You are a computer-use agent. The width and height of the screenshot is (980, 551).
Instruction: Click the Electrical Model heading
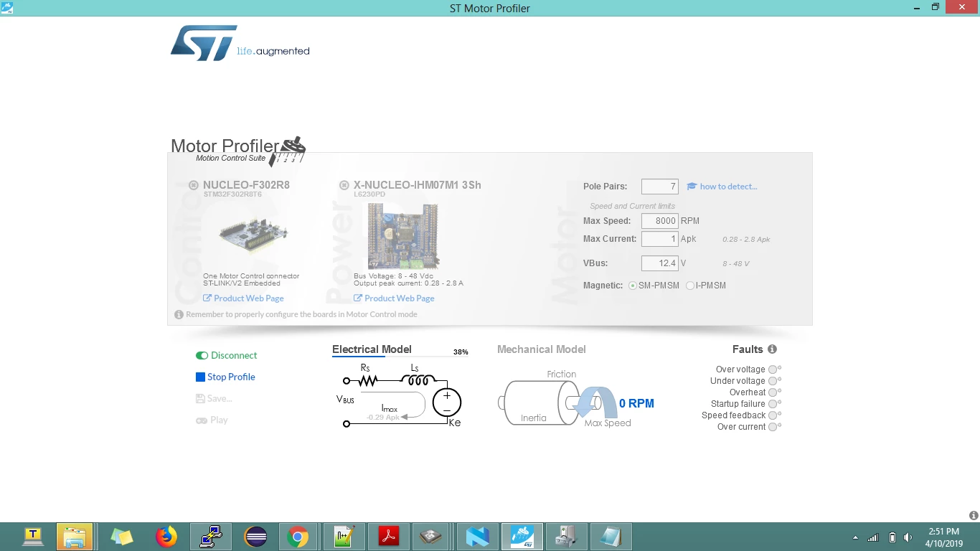pyautogui.click(x=372, y=349)
